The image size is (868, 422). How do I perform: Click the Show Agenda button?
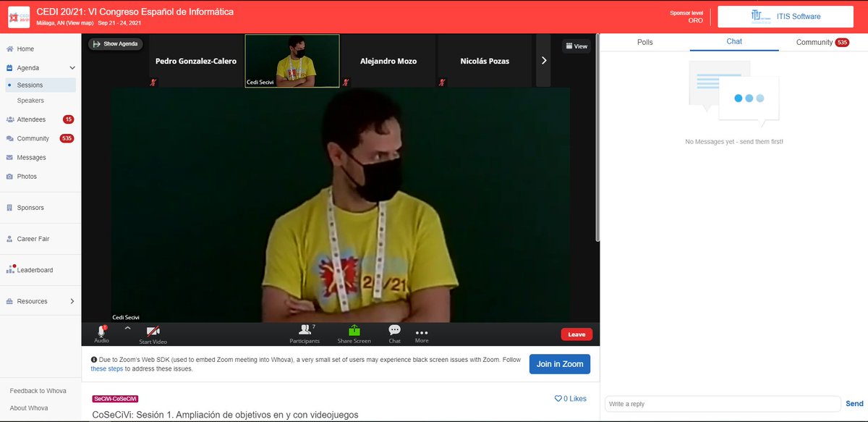click(116, 44)
